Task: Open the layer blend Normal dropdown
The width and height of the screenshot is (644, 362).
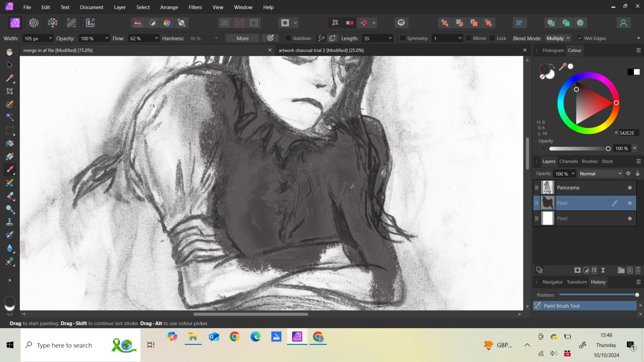Action: tap(600, 174)
